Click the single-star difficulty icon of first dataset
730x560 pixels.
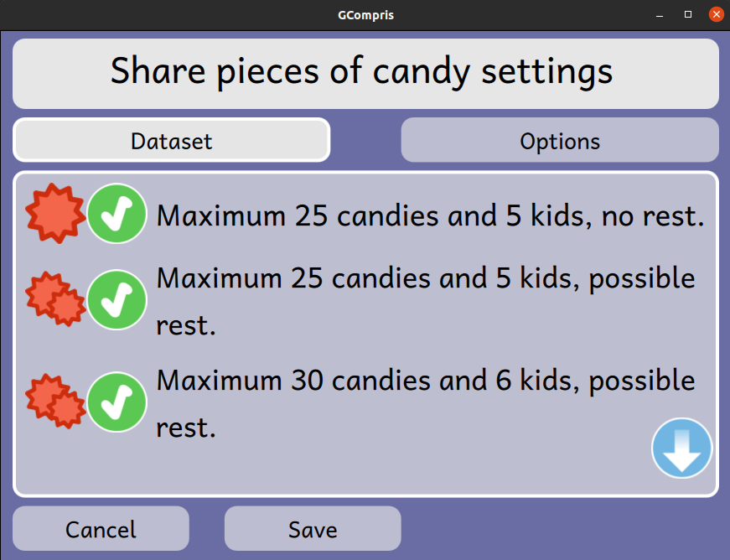tap(55, 213)
